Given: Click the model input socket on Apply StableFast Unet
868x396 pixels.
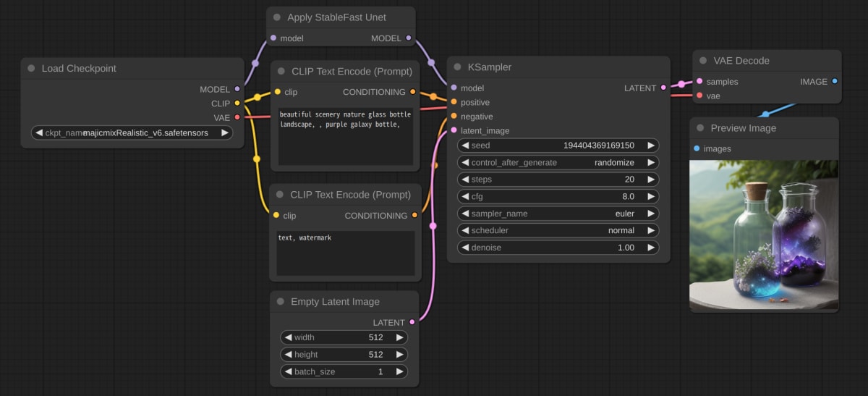Looking at the screenshot, I should (x=273, y=38).
